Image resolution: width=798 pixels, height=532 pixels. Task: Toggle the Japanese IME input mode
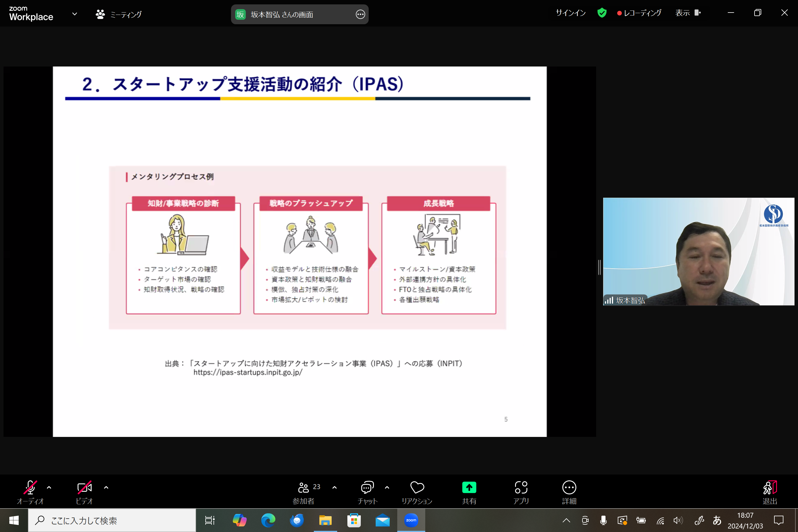coord(717,520)
